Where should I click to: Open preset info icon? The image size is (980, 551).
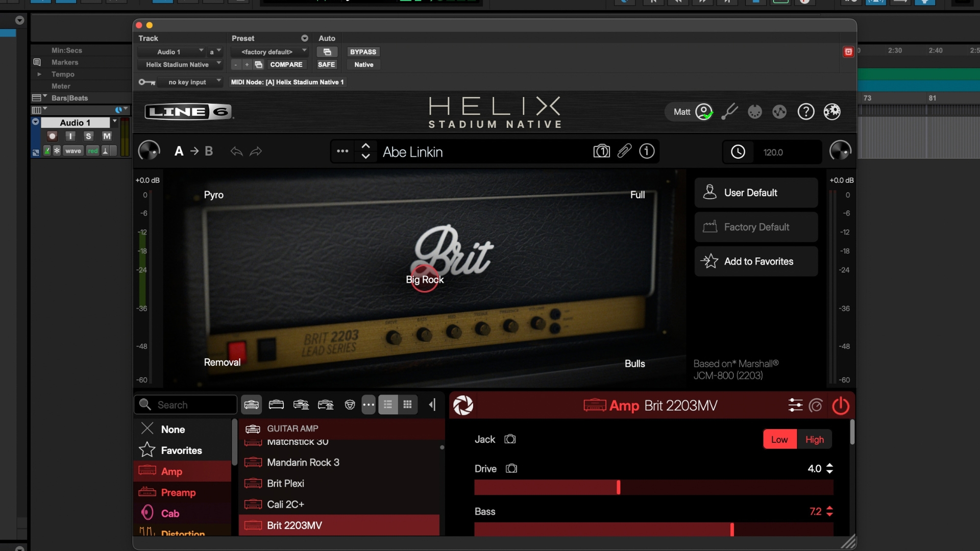click(x=647, y=152)
